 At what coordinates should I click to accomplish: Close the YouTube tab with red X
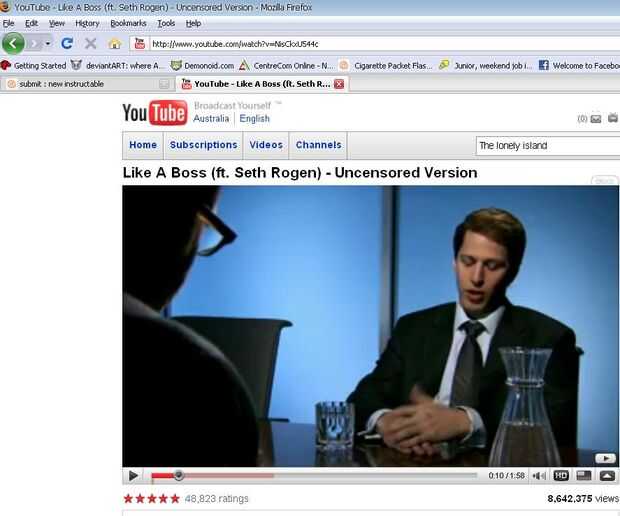coord(339,84)
